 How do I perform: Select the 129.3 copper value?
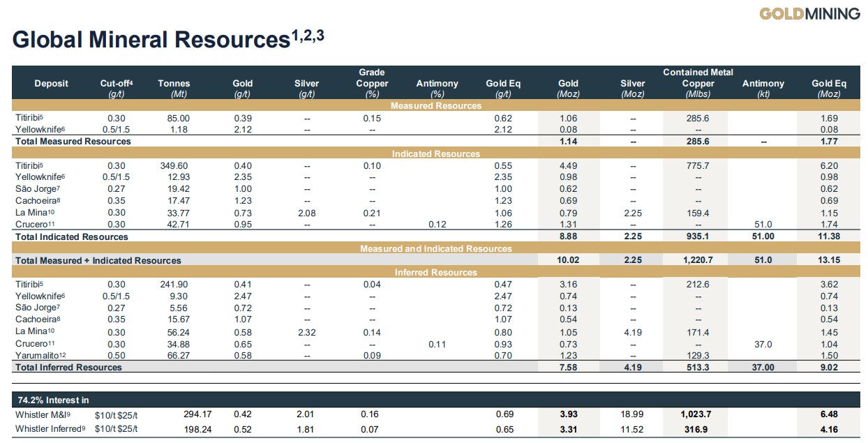point(698,356)
